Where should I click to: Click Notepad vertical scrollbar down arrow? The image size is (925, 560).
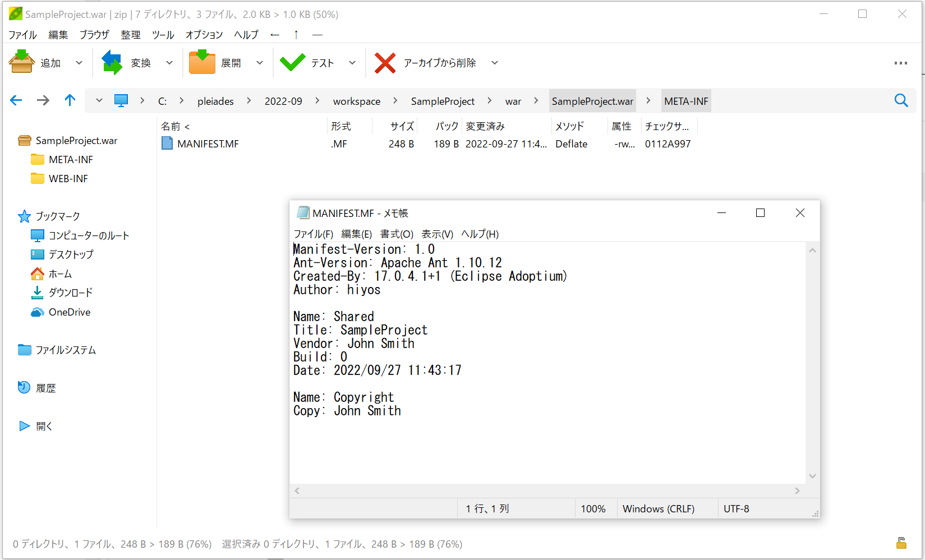[812, 476]
